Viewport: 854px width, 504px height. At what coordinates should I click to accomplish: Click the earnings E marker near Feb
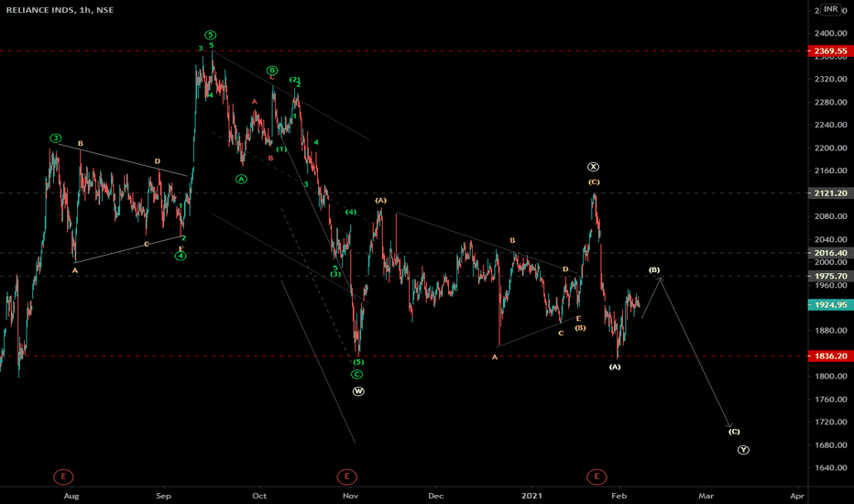[597, 477]
